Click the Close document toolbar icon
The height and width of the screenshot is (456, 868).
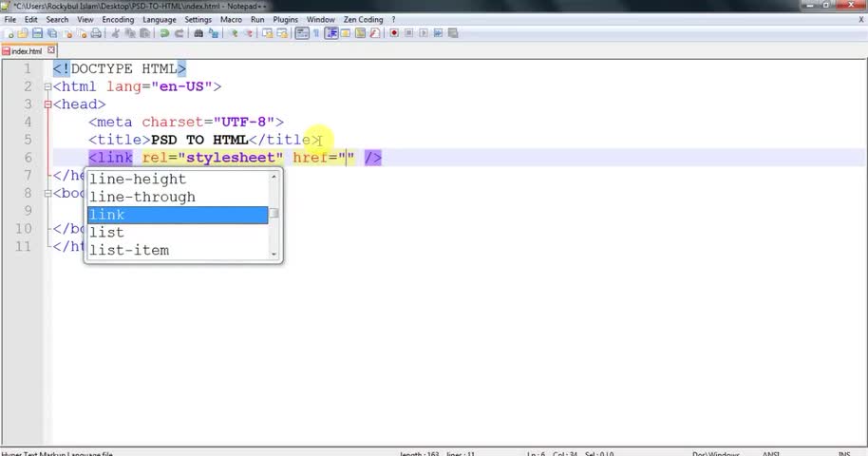[x=67, y=33]
